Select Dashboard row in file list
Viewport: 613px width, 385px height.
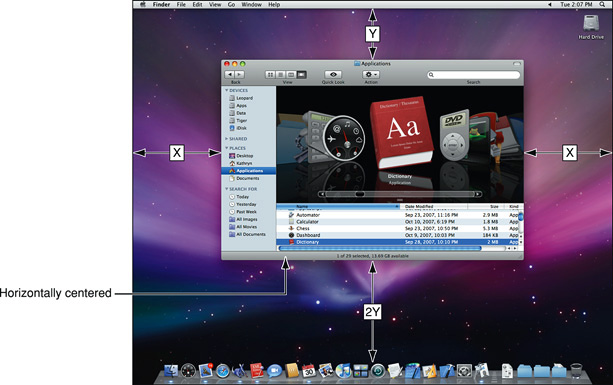pyautogui.click(x=397, y=235)
